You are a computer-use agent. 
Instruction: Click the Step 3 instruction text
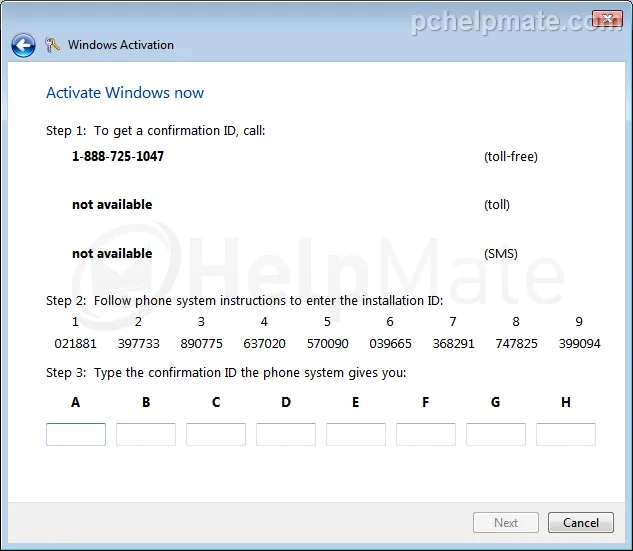[x=226, y=373]
